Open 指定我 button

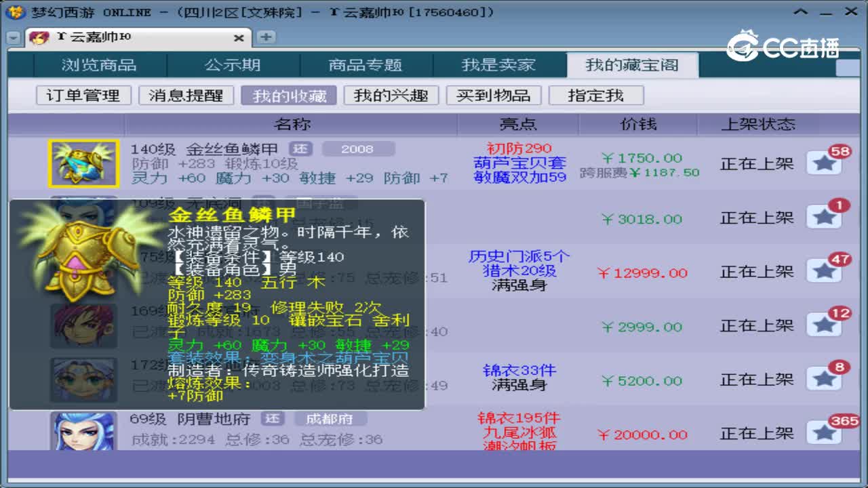595,96
